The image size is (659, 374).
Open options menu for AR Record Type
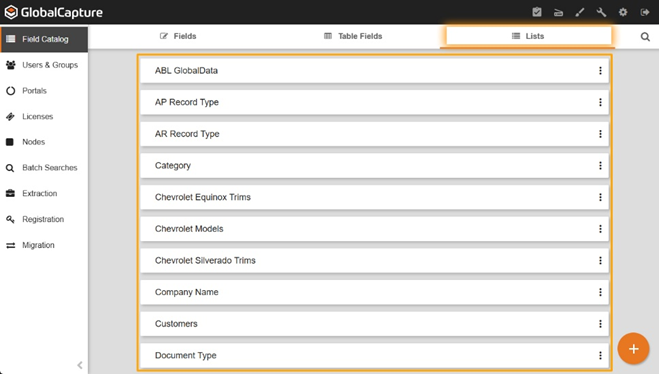pos(600,134)
